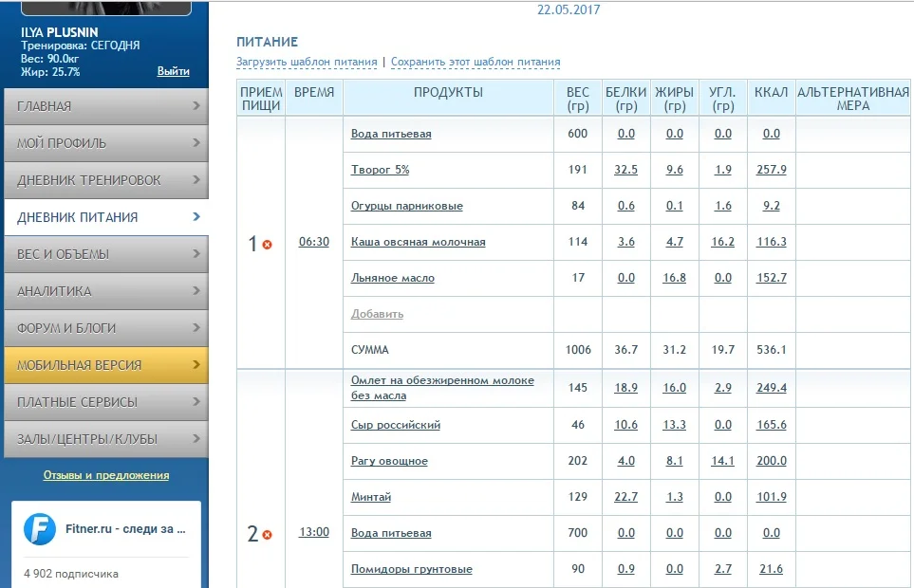Open the Дневник тренировок menu section
Image resolution: width=914 pixels, height=588 pixels.
89,180
